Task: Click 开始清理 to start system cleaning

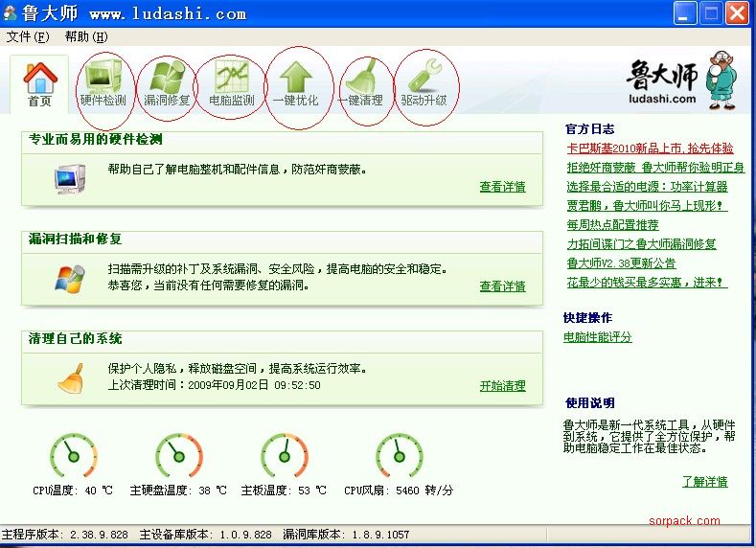Action: point(502,386)
